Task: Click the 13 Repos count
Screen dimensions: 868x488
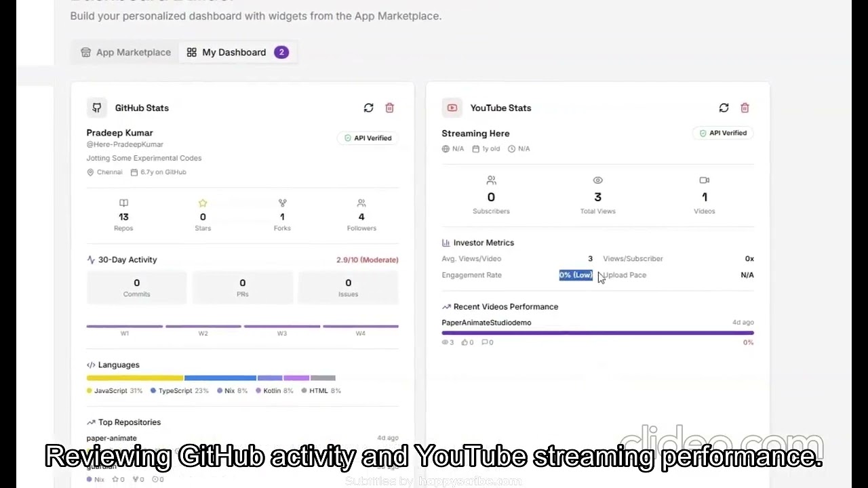Action: coord(123,217)
